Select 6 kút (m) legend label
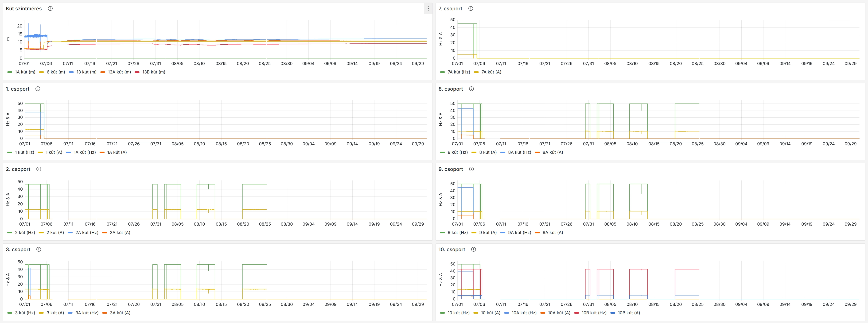This screenshot has height=323, width=868. tap(56, 72)
